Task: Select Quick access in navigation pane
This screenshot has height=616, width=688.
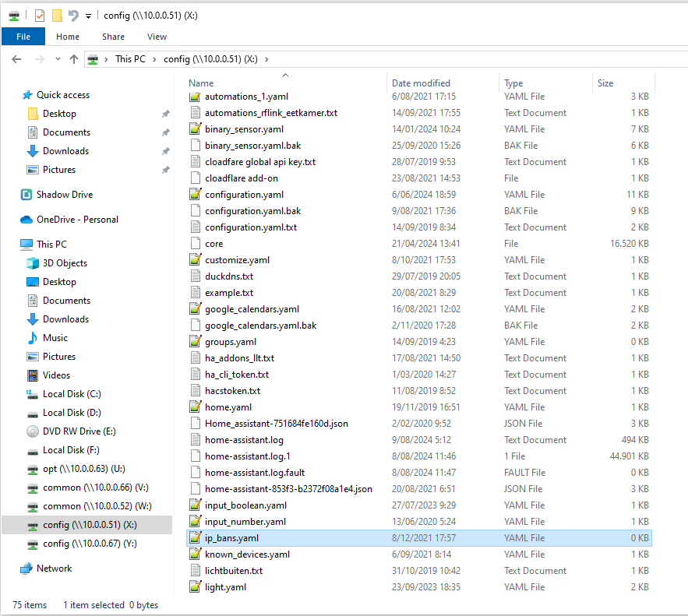Action: pos(63,95)
